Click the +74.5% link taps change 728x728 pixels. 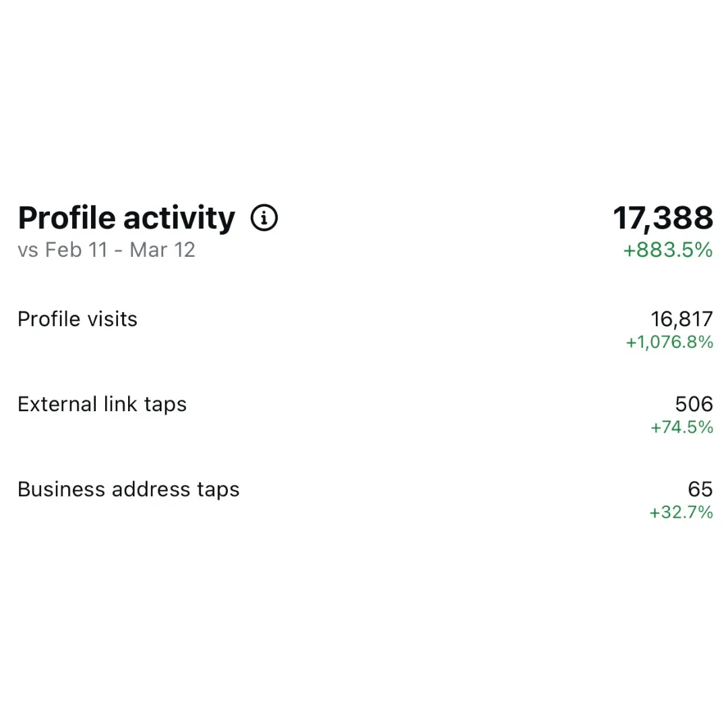click(682, 427)
